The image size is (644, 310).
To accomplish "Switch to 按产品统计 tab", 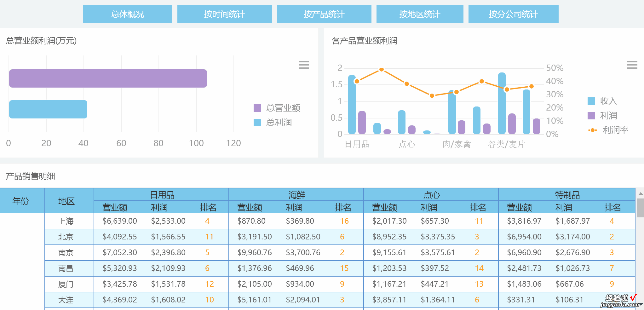I will coord(324,14).
